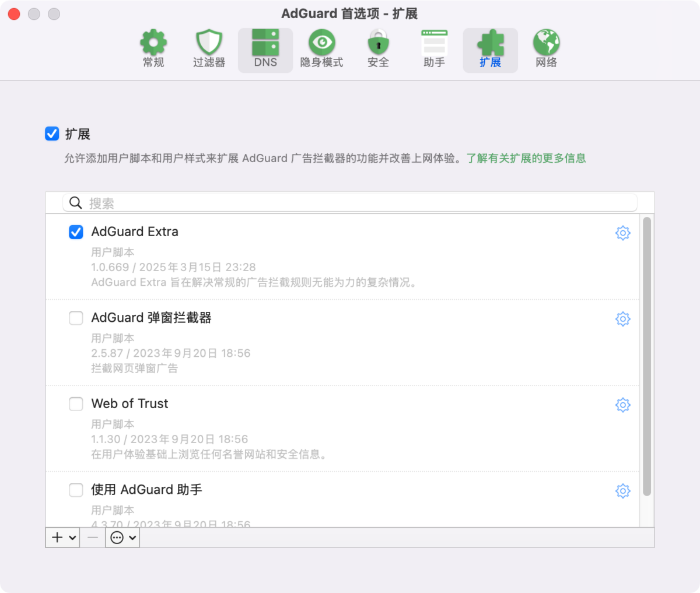Switch to the 过滤器 filters tab
Viewport: 700px width, 593px height.
pyautogui.click(x=209, y=50)
